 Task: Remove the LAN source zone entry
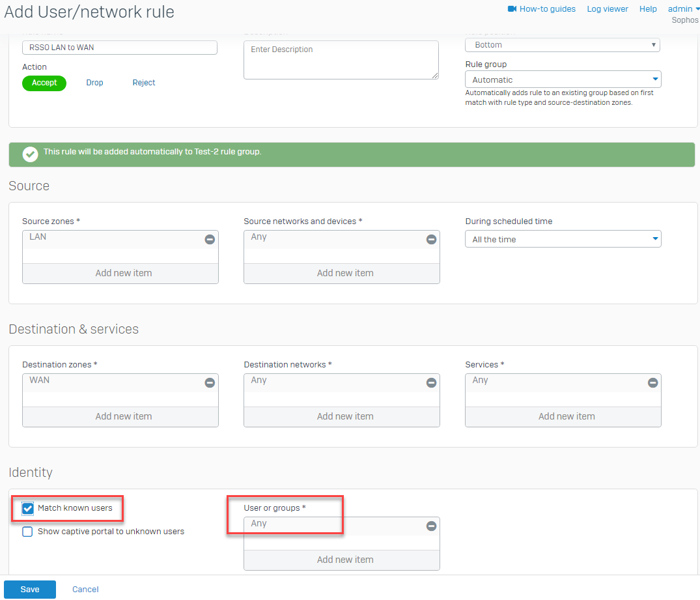pos(210,239)
